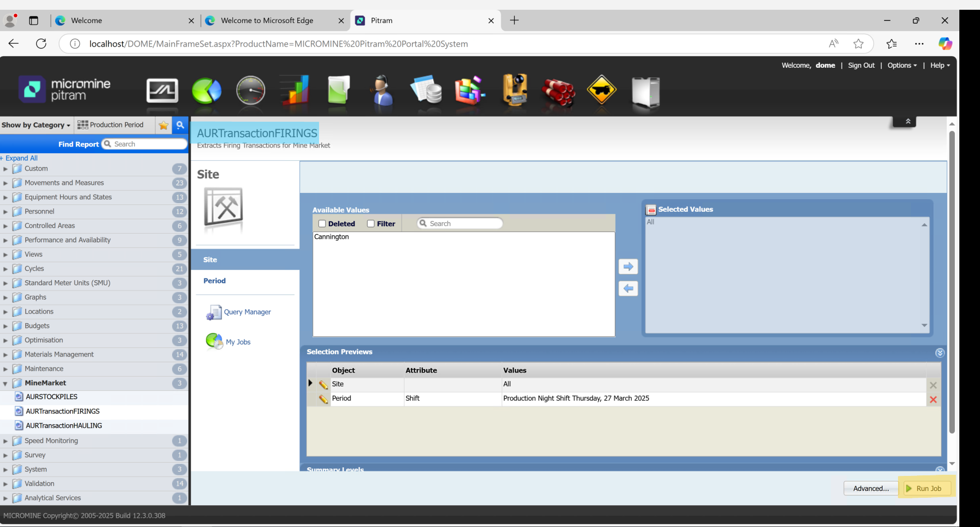Open the Show by Category dropdown
Image resolution: width=980 pixels, height=527 pixels.
click(x=36, y=125)
